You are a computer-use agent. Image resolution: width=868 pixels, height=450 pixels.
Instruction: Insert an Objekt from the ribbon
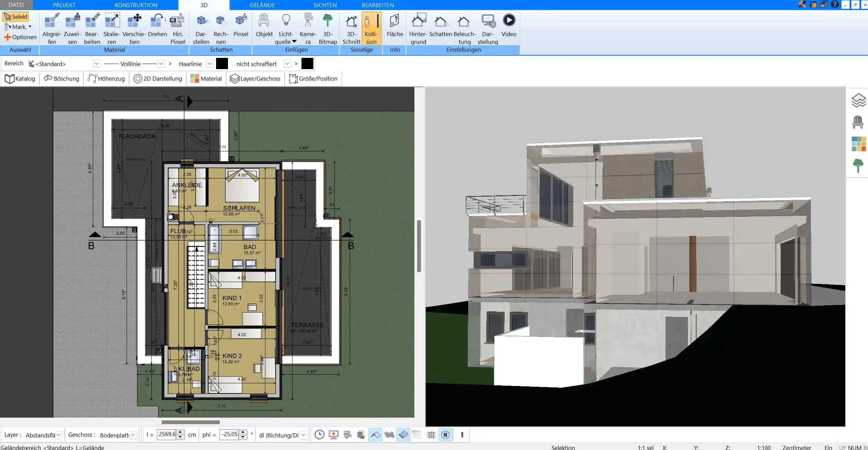264,26
